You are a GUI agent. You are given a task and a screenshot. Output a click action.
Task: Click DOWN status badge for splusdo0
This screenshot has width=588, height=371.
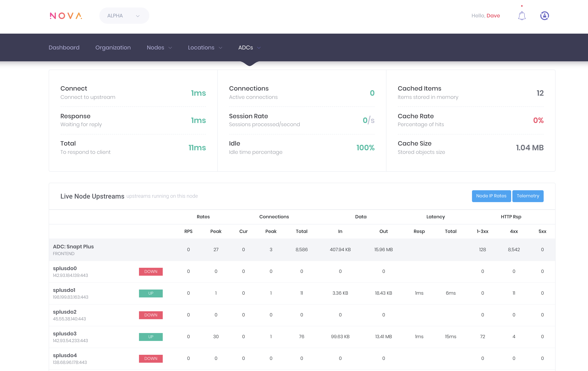(x=151, y=272)
